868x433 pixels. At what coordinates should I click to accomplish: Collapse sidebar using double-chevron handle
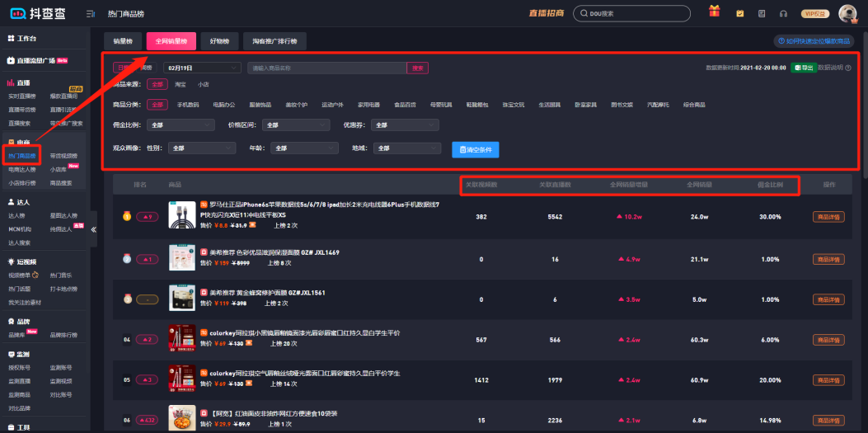pos(93,229)
